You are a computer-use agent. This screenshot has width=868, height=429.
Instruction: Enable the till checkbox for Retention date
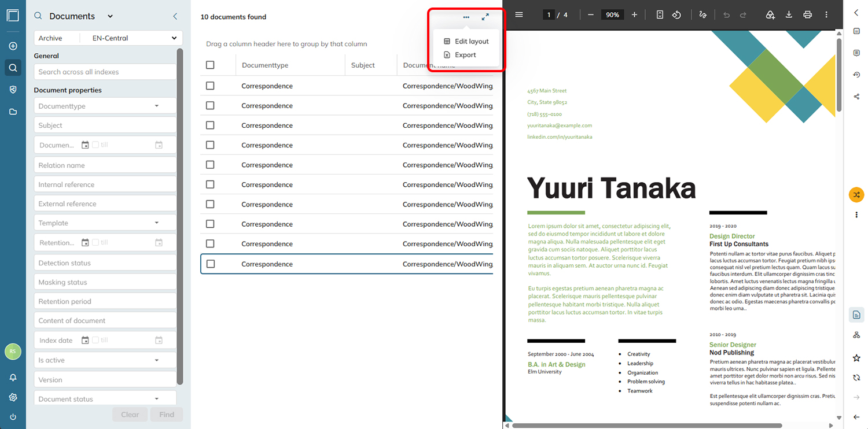[95, 242]
